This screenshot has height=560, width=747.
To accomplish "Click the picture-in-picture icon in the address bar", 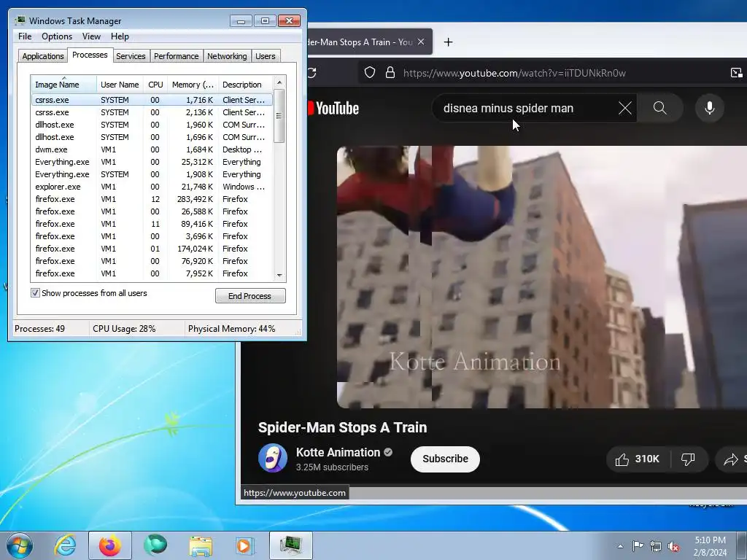I will [736, 72].
